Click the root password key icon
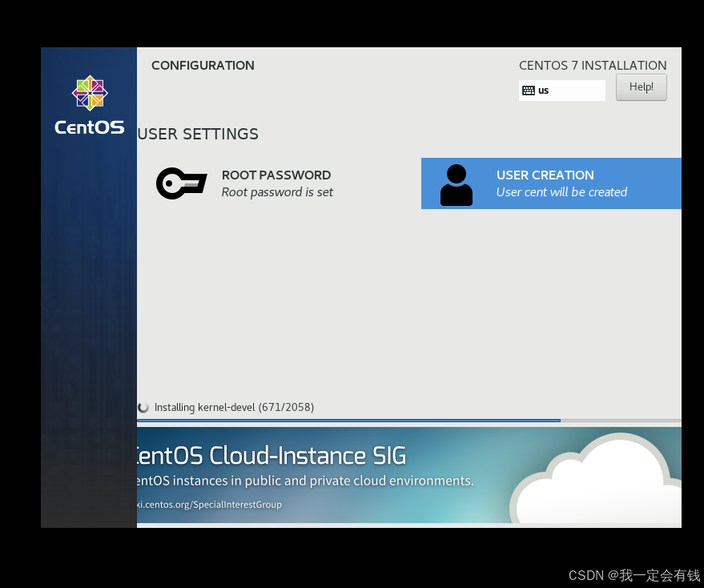 point(181,183)
